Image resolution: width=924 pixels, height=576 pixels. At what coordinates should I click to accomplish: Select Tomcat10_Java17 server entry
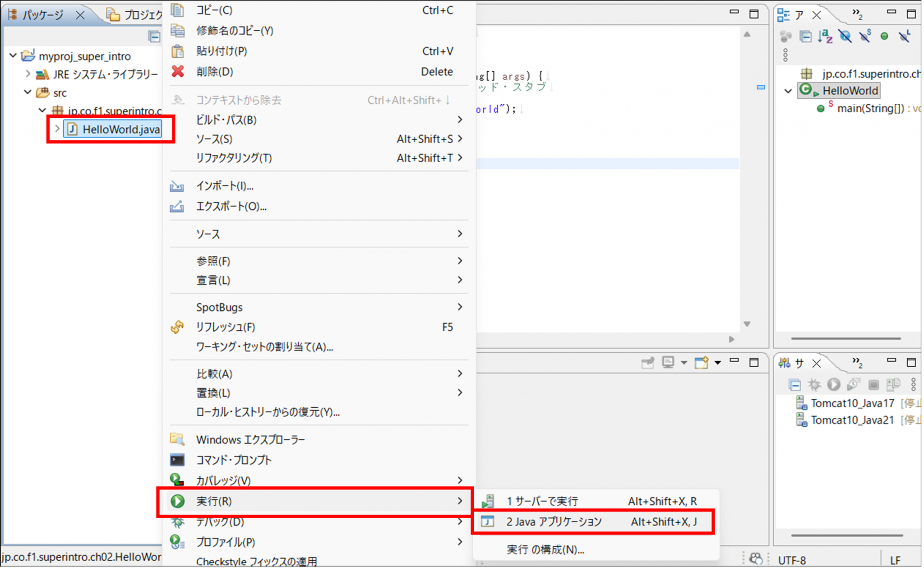pos(852,403)
